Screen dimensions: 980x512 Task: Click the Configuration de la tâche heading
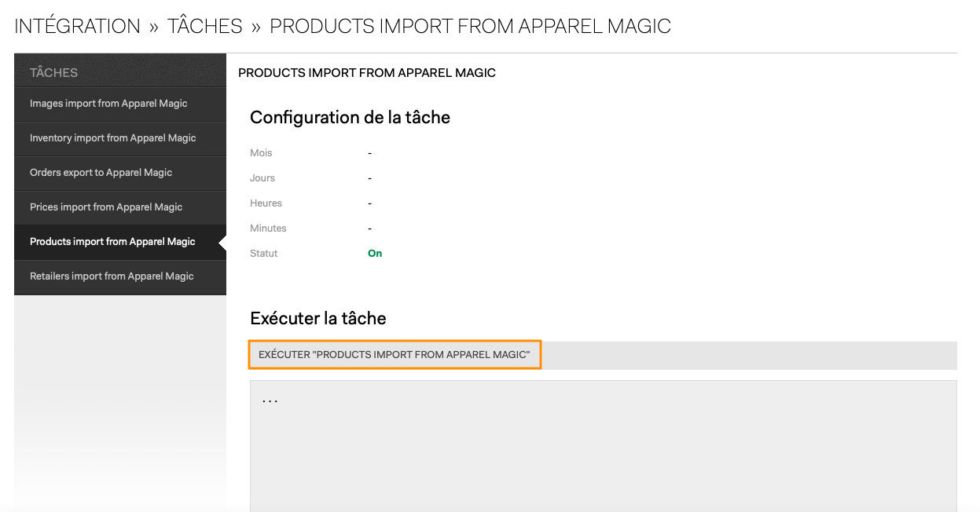coord(350,118)
